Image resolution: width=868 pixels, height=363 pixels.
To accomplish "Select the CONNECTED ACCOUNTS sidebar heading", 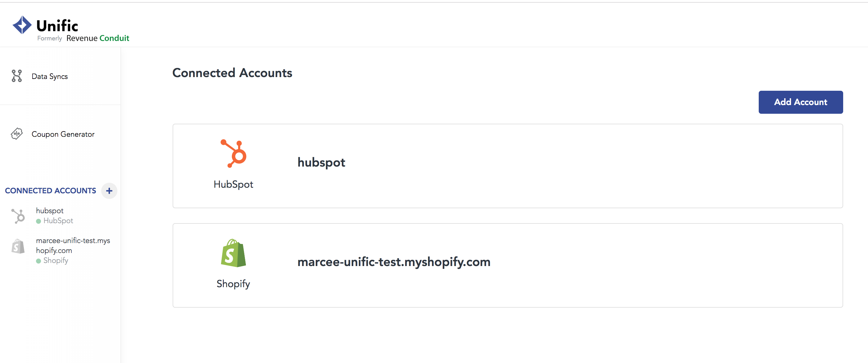I will (51, 191).
